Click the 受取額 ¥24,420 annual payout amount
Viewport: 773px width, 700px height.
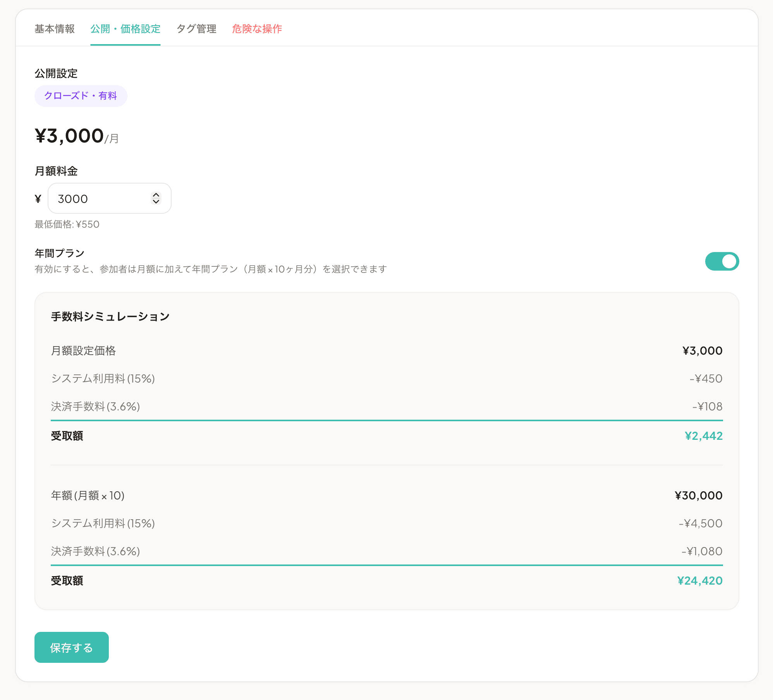pos(700,581)
